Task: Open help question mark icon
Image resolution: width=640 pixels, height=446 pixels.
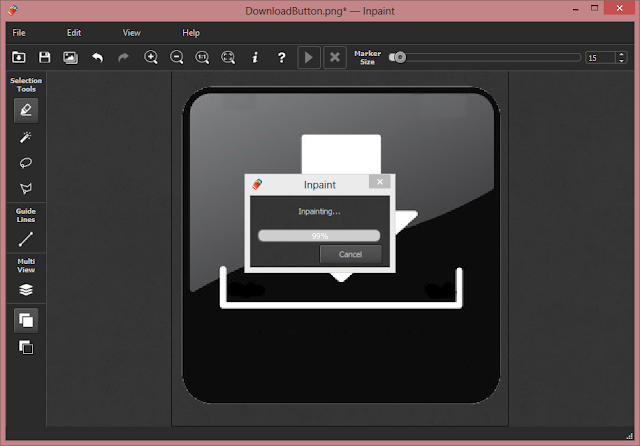Action: (x=281, y=58)
